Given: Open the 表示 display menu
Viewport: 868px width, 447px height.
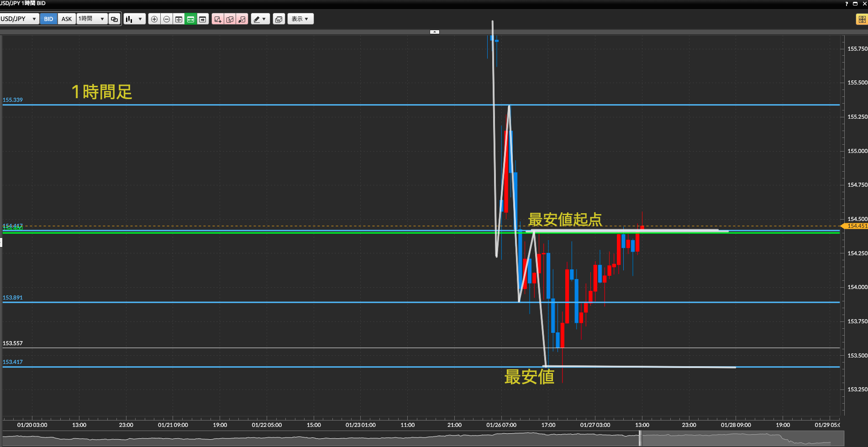Looking at the screenshot, I should 300,19.
